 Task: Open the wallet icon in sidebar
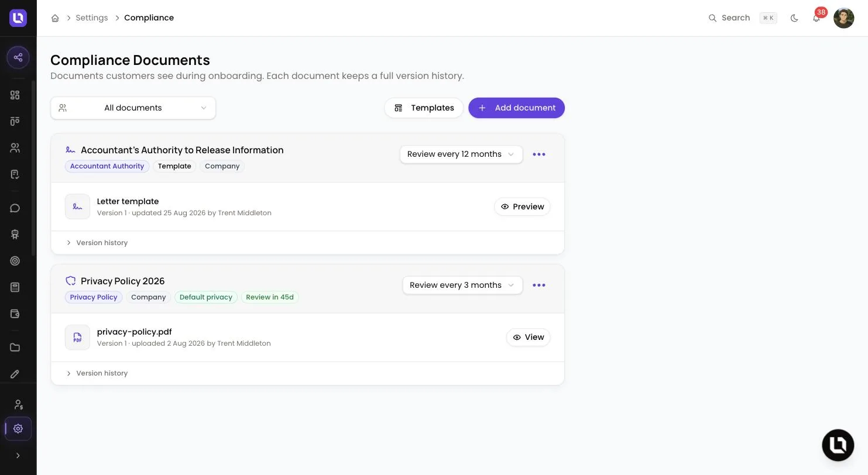coord(15,314)
